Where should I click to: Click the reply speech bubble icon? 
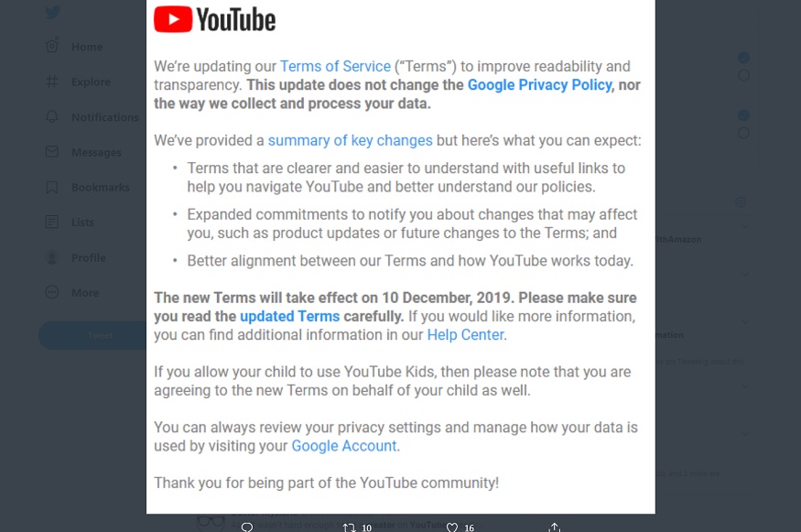246,527
